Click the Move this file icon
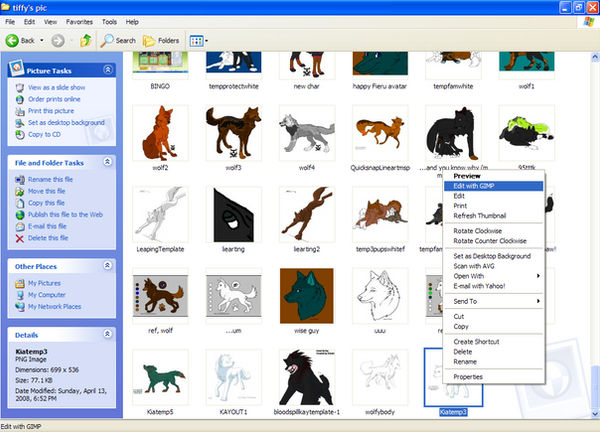The image size is (600, 432). [20, 191]
